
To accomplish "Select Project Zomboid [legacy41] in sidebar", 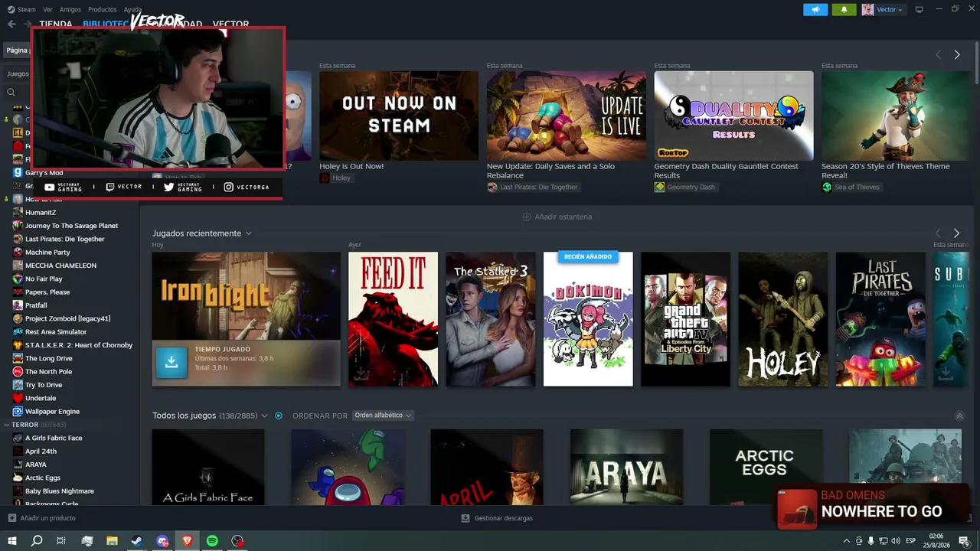I will [x=67, y=318].
